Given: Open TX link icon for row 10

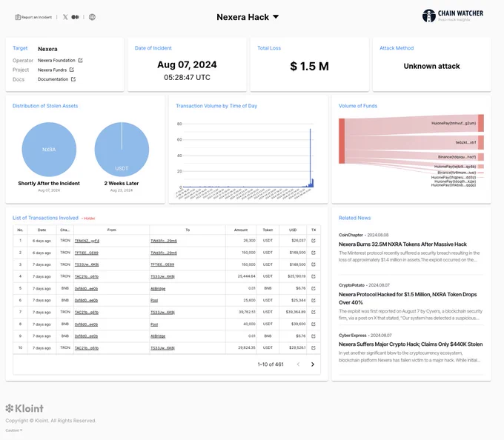Looking at the screenshot, I should (x=314, y=348).
